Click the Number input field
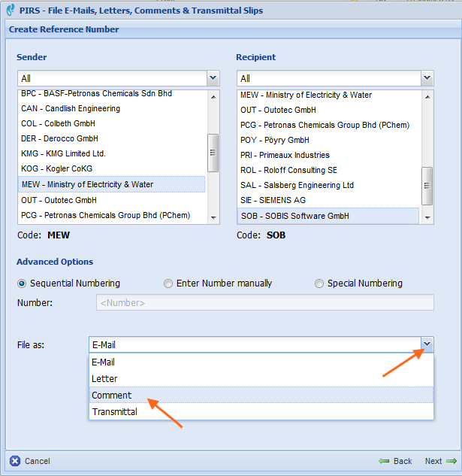This screenshot has height=476, width=462. (265, 302)
